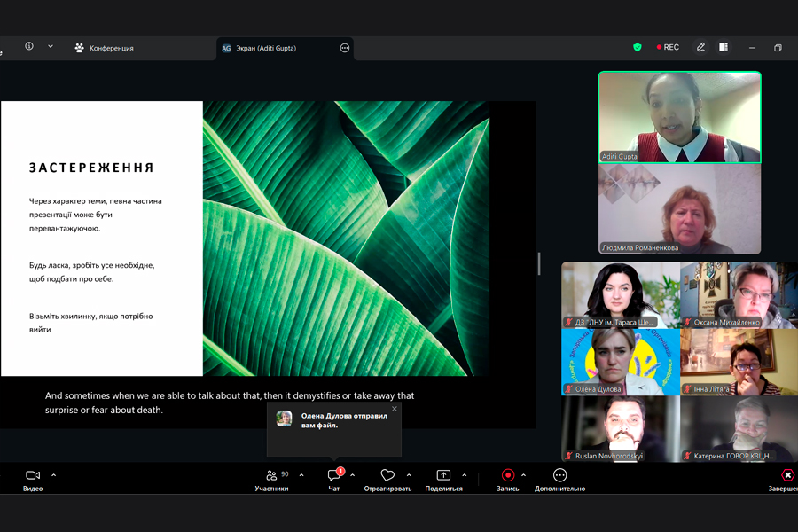Select Aditi Gupta video tile

pyautogui.click(x=679, y=117)
